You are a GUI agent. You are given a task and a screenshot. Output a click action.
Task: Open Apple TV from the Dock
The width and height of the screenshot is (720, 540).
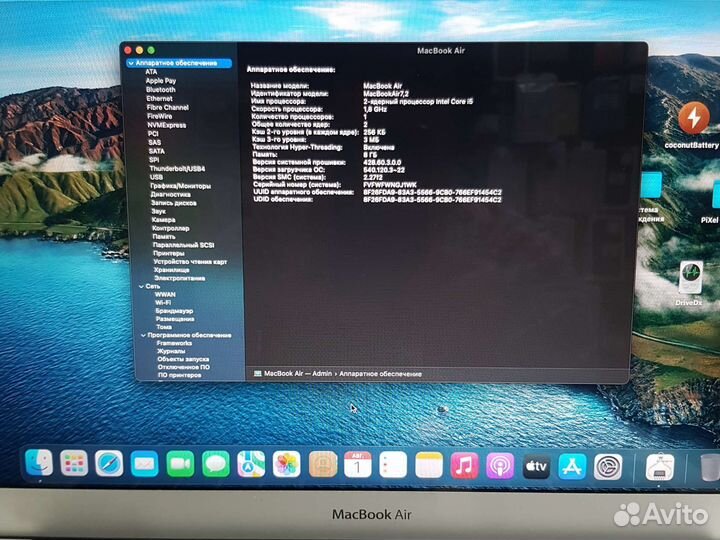pyautogui.click(x=536, y=466)
